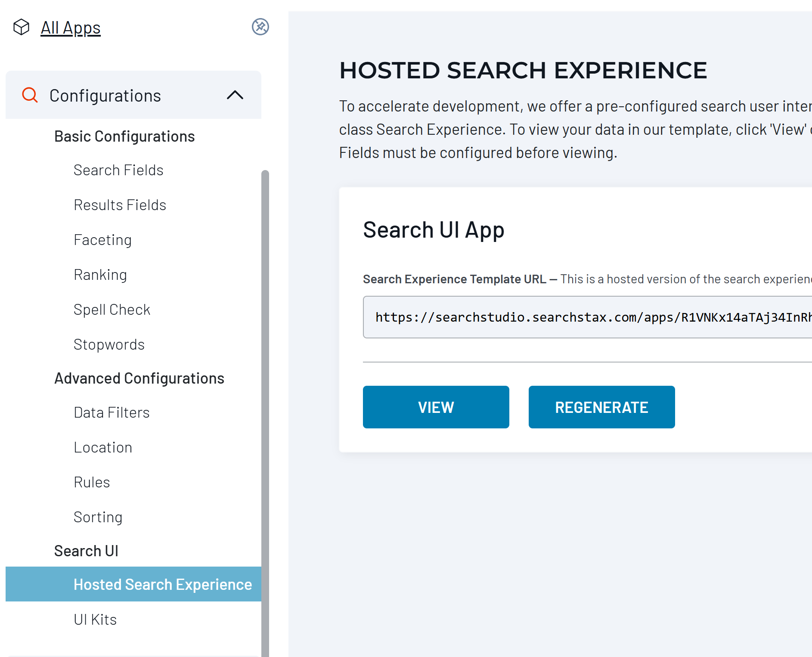The height and width of the screenshot is (657, 812).
Task: Open the All Apps link
Action: (x=71, y=28)
